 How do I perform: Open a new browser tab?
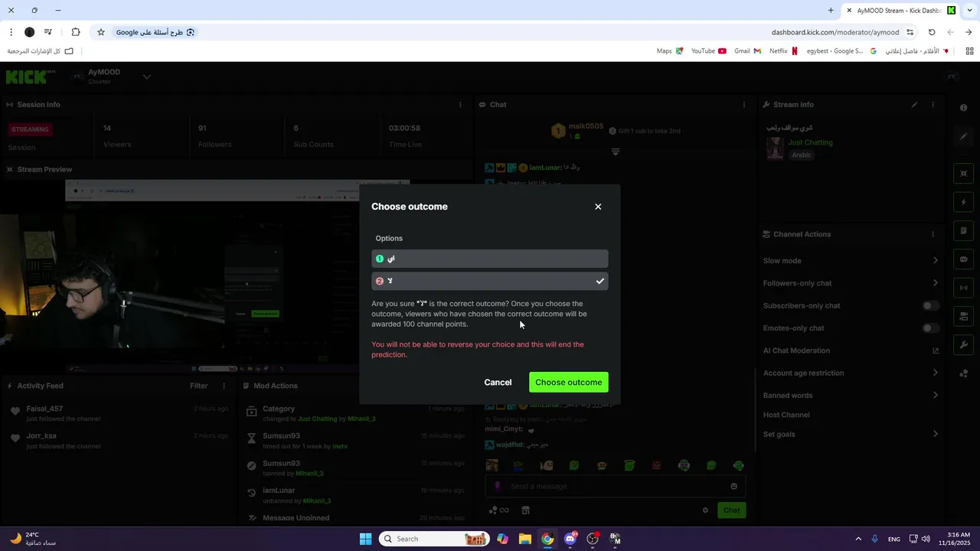(x=831, y=11)
